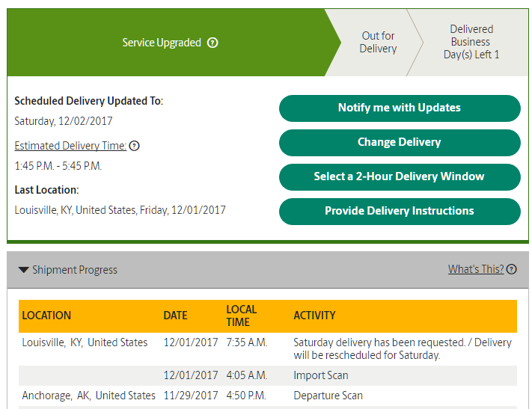Click the Import Scan activity row
The width and height of the screenshot is (532, 409).
coord(321,375)
